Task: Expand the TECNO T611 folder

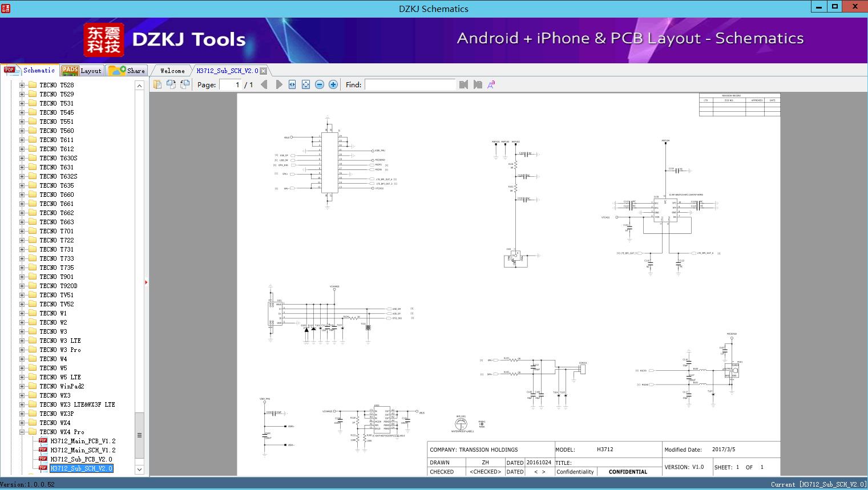Action: point(22,140)
